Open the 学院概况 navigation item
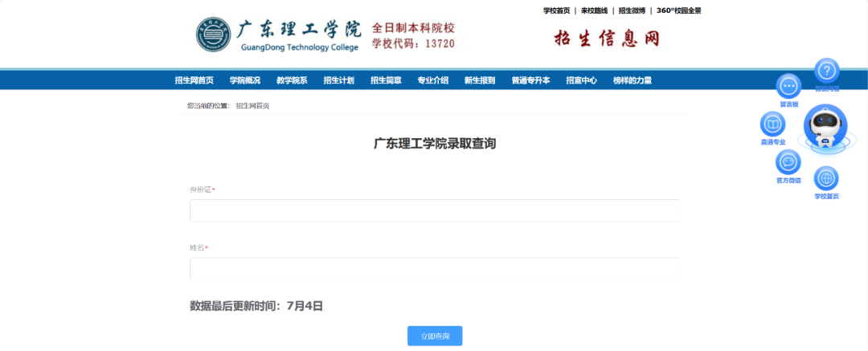 coord(244,80)
